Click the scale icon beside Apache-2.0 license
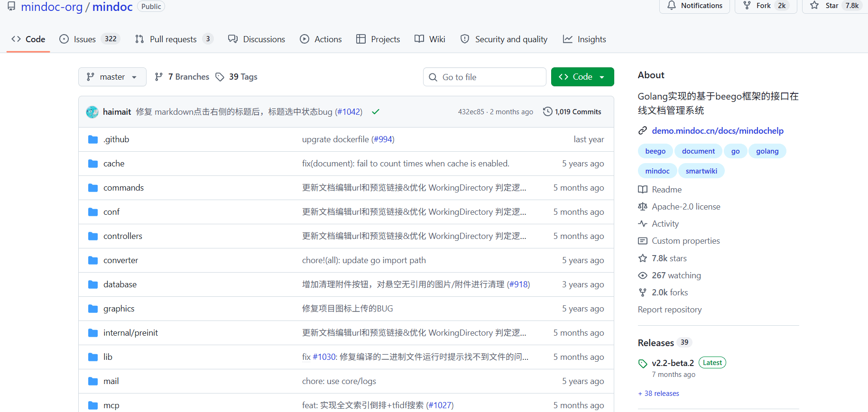This screenshot has width=868, height=412. click(x=643, y=207)
